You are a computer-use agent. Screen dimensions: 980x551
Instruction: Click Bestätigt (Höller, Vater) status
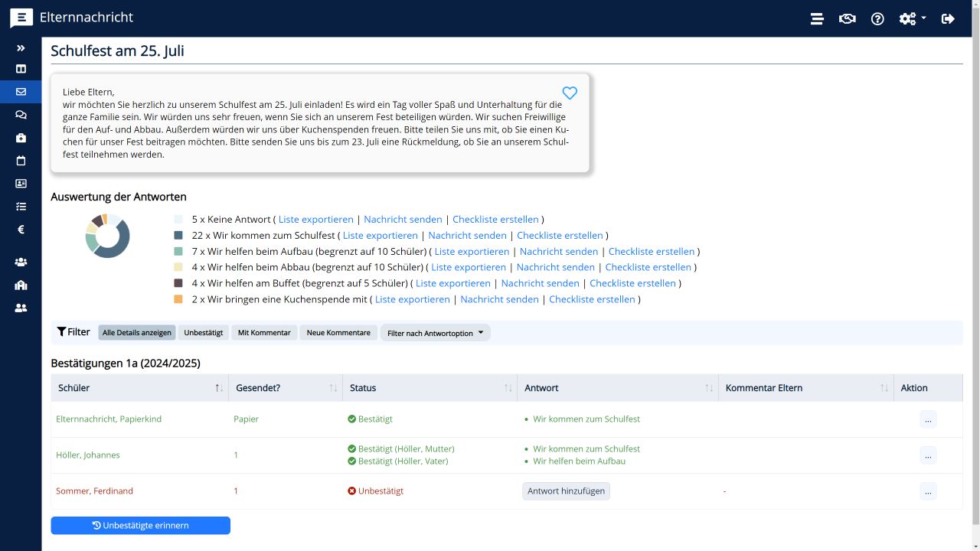coord(398,461)
